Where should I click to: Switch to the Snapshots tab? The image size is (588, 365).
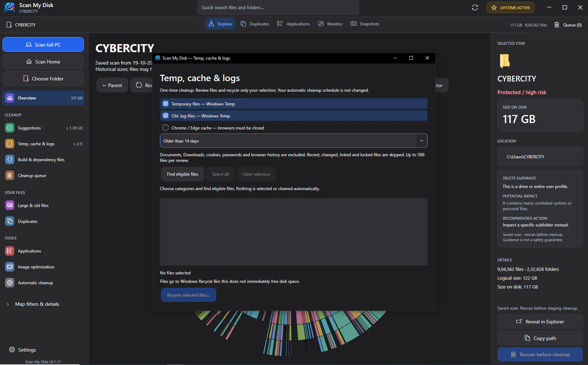[x=365, y=24]
